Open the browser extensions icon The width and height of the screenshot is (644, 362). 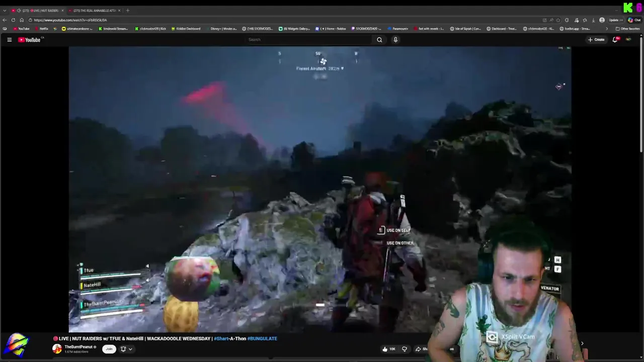567,20
